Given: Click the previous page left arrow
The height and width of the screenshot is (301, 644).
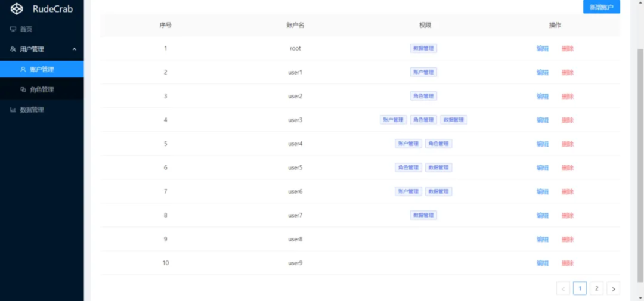Looking at the screenshot, I should click(x=563, y=288).
